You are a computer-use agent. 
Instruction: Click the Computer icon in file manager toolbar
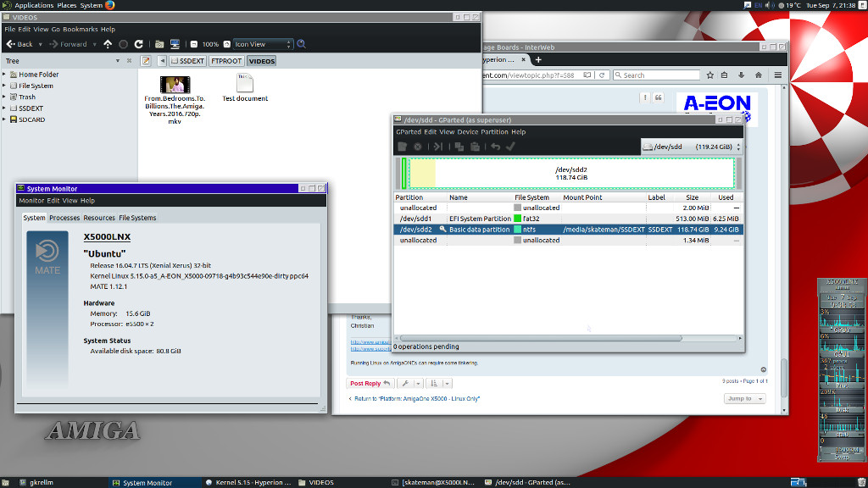pyautogui.click(x=175, y=44)
